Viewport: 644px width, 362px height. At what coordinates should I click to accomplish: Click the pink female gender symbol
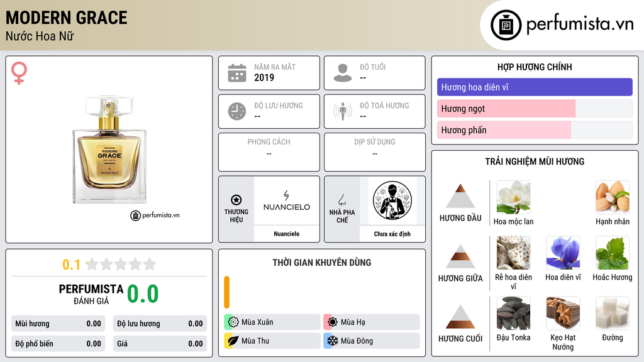point(19,73)
